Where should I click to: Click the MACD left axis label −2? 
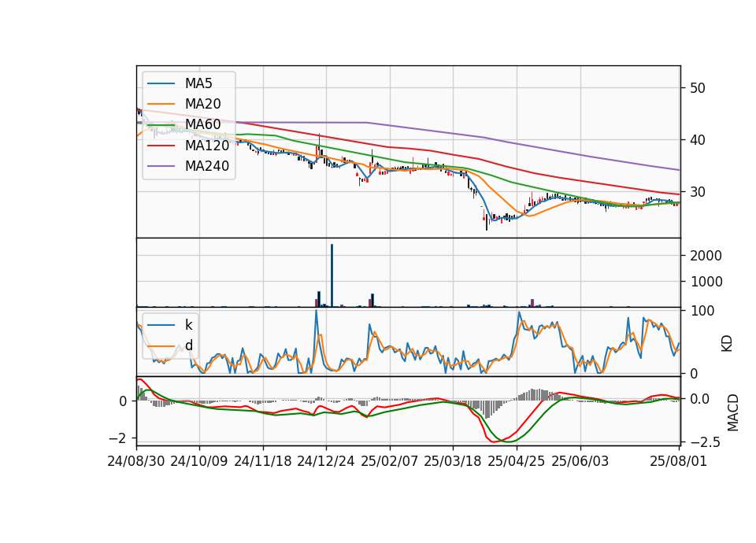118,438
